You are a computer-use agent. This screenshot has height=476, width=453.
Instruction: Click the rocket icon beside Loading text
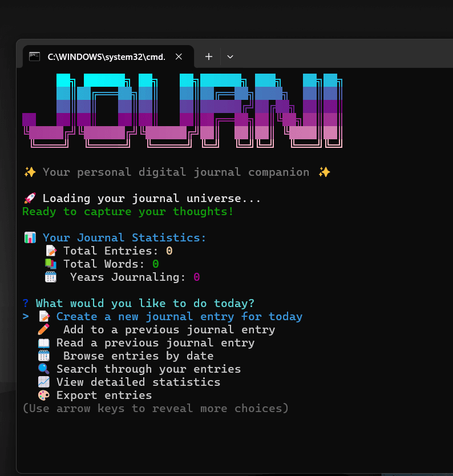30,198
